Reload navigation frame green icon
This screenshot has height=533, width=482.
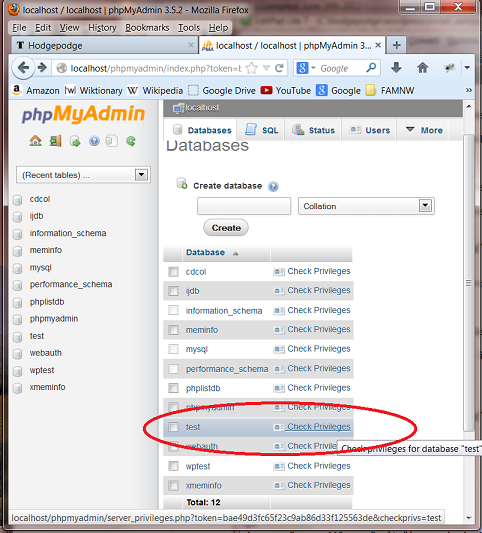click(x=131, y=141)
